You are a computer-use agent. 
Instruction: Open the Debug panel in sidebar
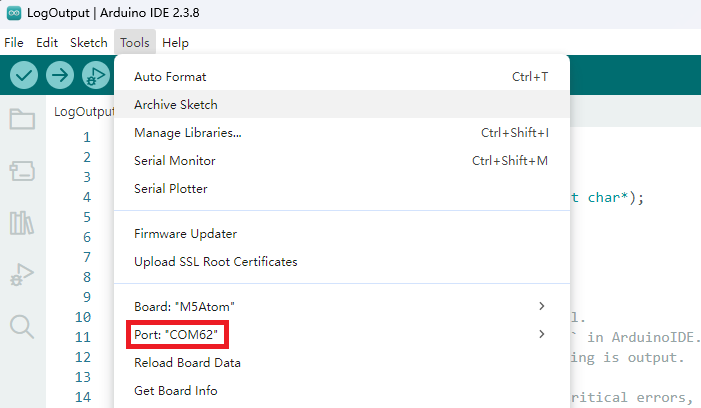coord(22,274)
